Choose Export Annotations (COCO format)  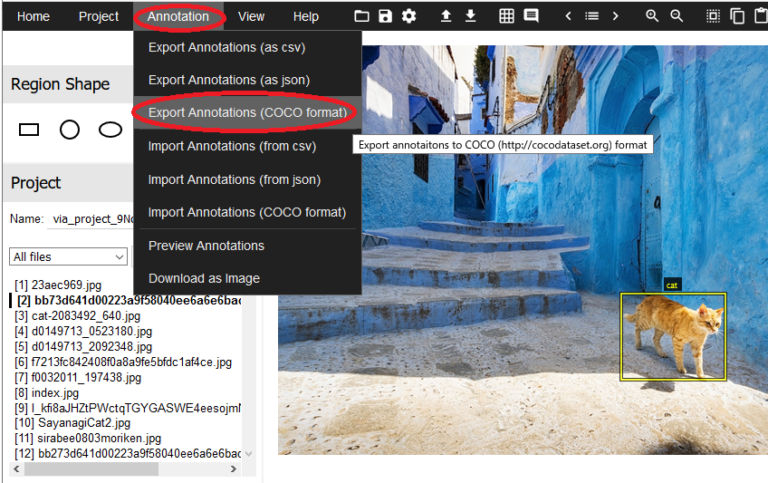247,113
